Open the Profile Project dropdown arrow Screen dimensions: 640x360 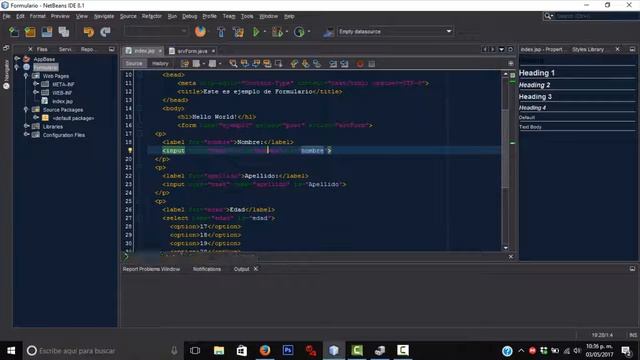tap(309, 31)
